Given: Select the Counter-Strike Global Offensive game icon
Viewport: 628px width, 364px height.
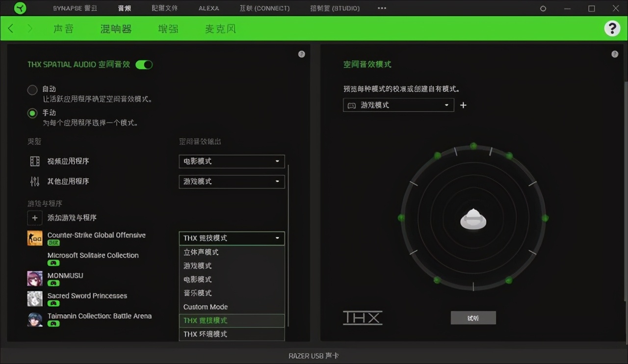Looking at the screenshot, I should tap(35, 238).
